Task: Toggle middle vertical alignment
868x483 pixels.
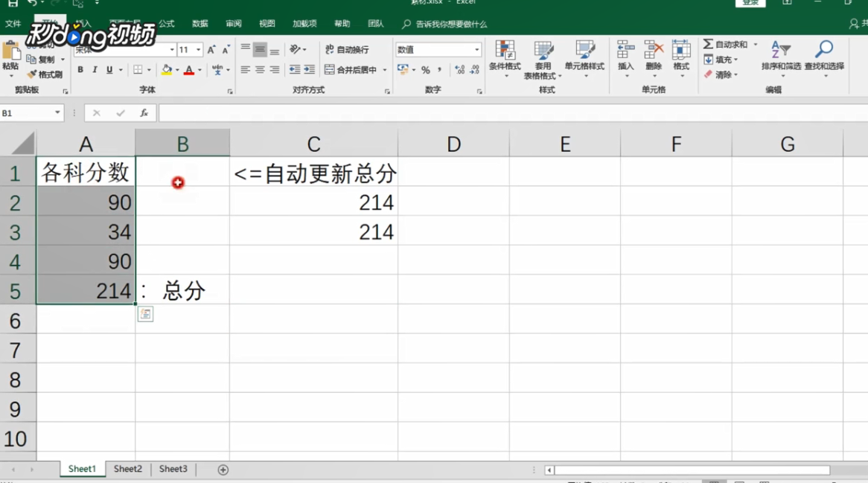Action: tap(260, 49)
